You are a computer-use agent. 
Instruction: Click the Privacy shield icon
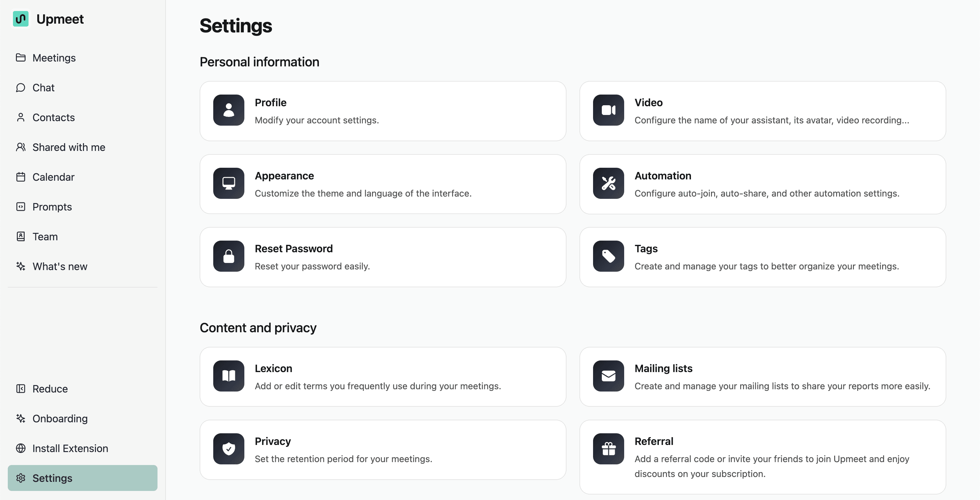coord(228,449)
